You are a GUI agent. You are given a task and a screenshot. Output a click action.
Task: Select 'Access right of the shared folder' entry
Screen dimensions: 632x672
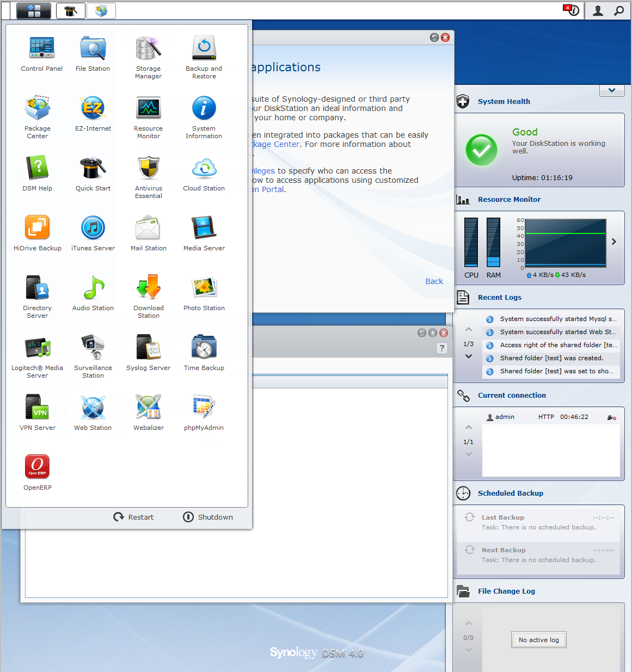(551, 345)
